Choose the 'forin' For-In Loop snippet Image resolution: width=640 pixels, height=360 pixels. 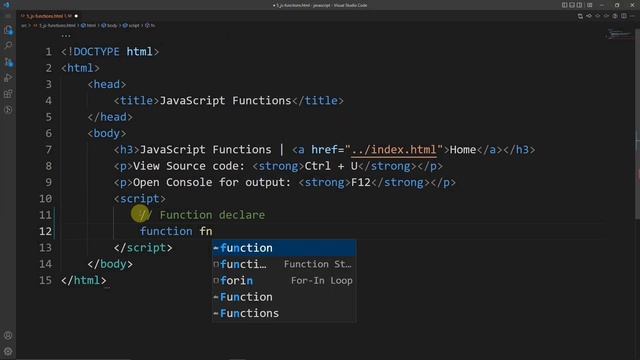tap(284, 280)
